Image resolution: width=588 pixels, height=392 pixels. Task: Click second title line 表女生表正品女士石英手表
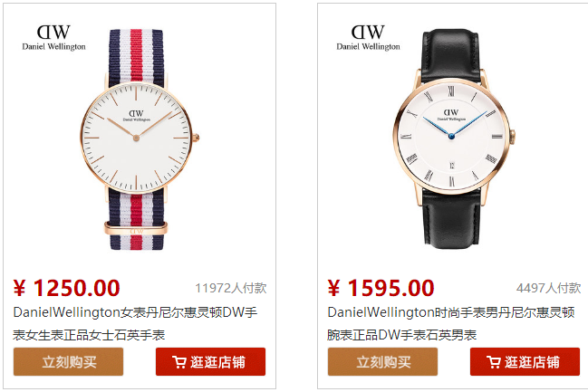click(89, 335)
